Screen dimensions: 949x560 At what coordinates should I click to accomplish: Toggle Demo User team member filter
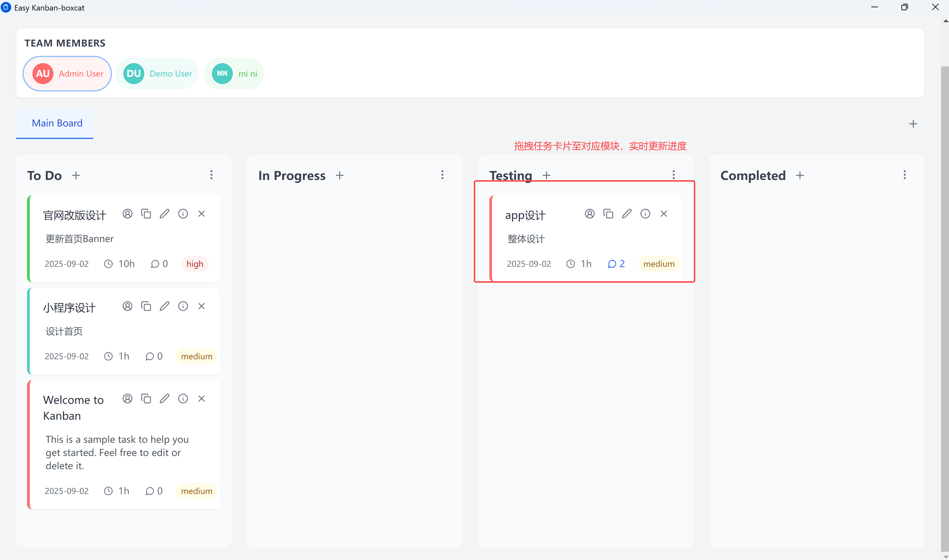158,74
